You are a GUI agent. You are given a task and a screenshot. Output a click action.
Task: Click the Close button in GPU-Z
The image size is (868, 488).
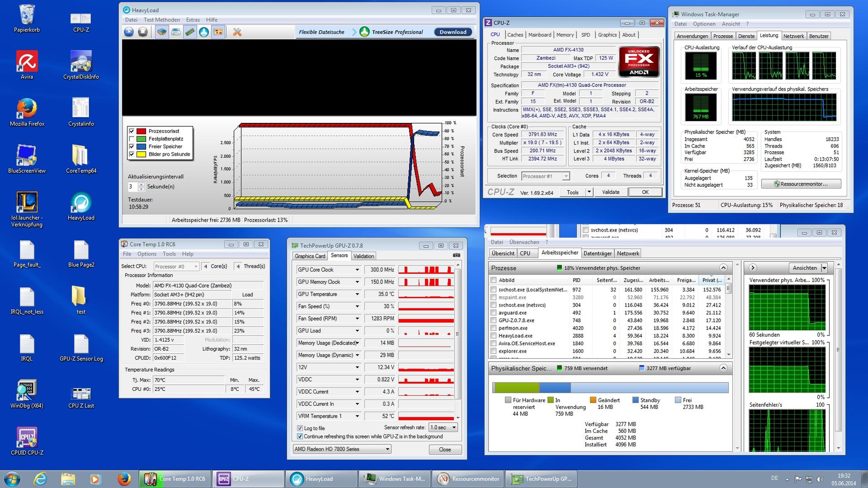(x=445, y=450)
